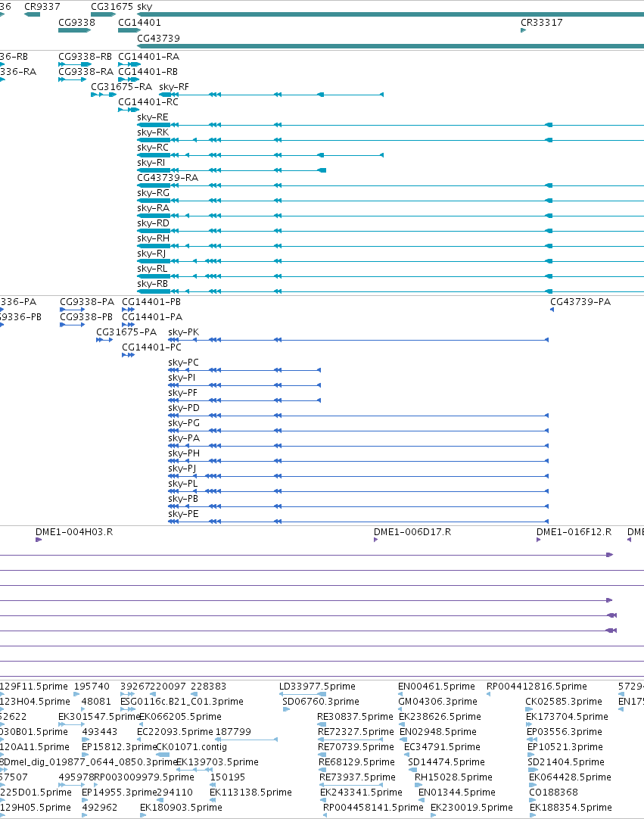Select the CR9337 gene label

tap(42, 7)
